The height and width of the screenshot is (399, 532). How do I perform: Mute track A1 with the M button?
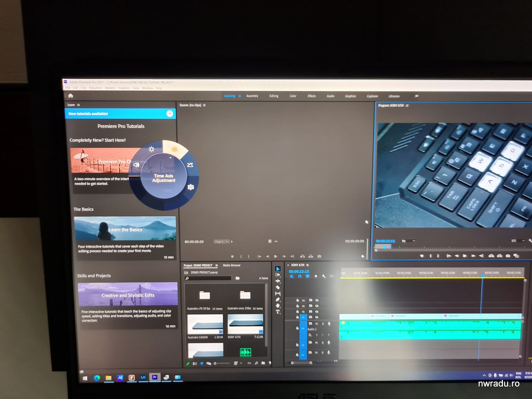(317, 324)
